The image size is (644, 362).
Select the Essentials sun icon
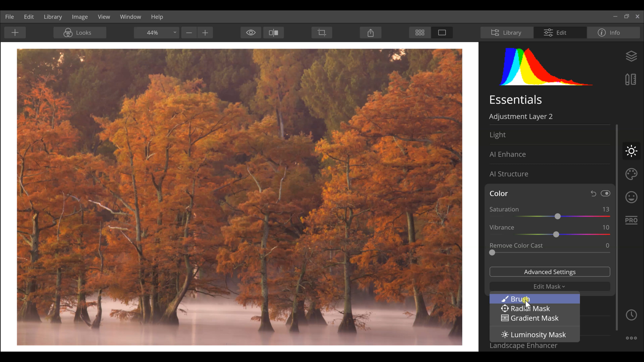click(x=631, y=151)
